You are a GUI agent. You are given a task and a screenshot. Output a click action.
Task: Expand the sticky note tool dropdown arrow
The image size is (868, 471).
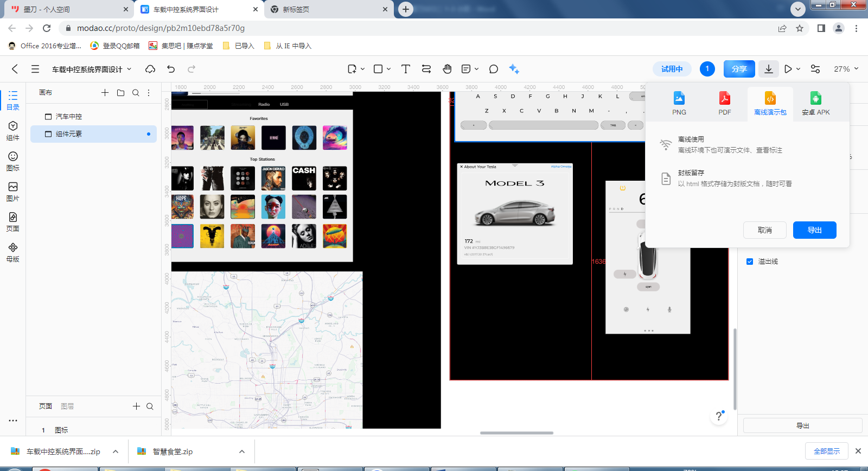pyautogui.click(x=477, y=69)
